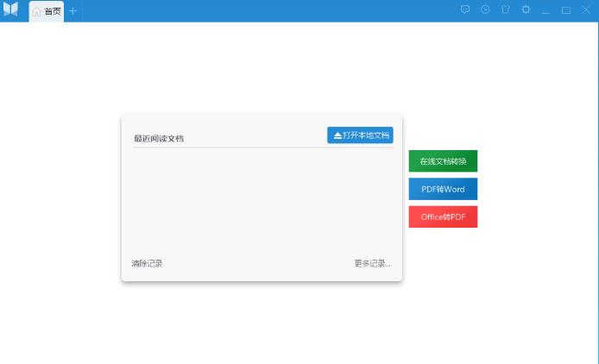Open the feedback chat bubble icon
Viewport: 599px width, 364px height.
tap(465, 9)
